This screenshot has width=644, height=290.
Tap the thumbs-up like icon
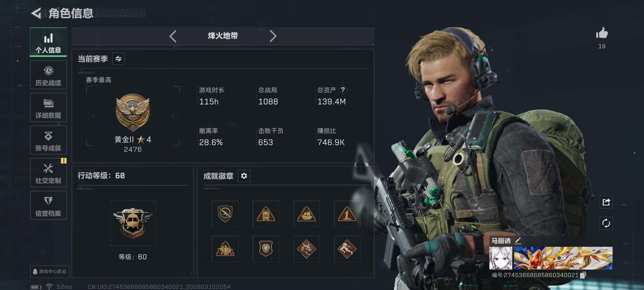602,33
